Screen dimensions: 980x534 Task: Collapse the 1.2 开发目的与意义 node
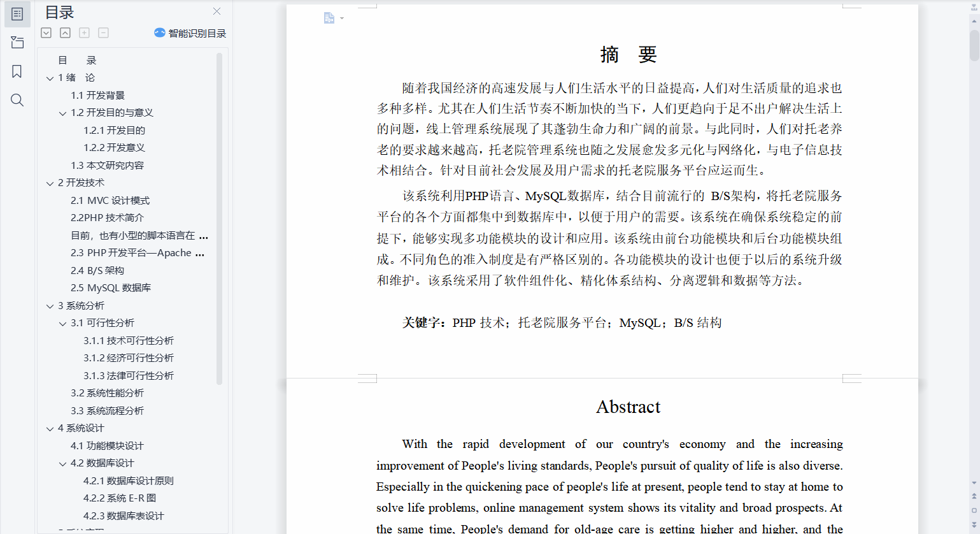tap(62, 113)
